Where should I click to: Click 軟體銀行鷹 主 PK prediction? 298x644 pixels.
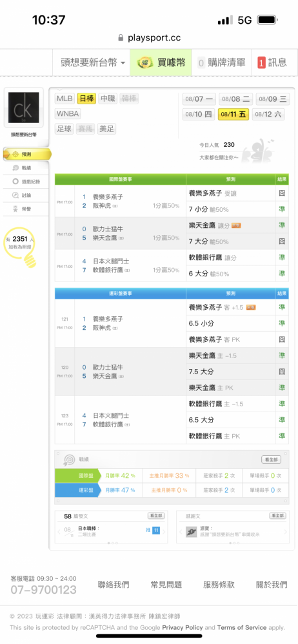[214, 436]
